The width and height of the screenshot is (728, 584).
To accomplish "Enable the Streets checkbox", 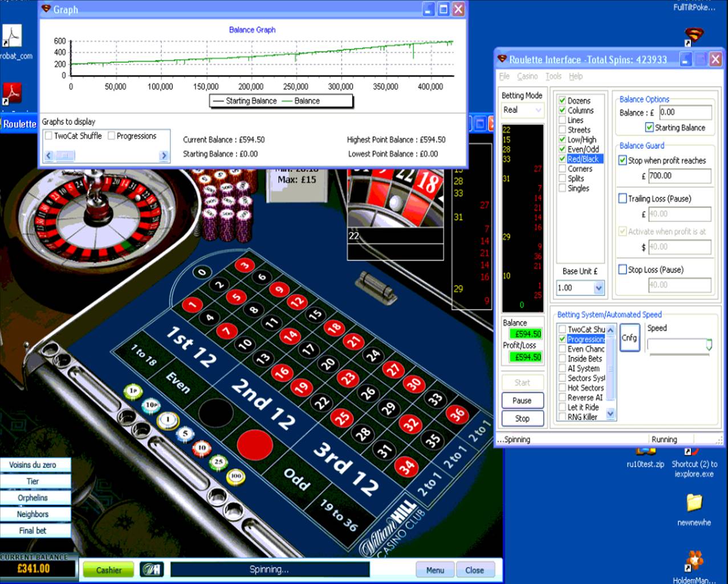I will tap(562, 129).
